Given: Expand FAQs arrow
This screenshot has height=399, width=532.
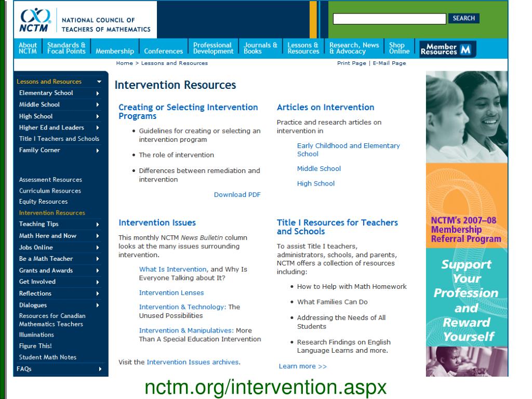Looking at the screenshot, I should pos(100,369).
